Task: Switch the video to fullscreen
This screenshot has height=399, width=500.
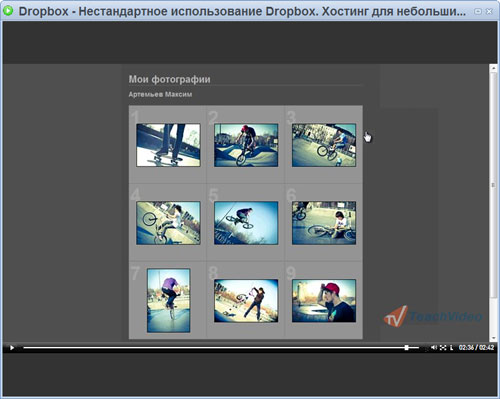Action: (443, 348)
